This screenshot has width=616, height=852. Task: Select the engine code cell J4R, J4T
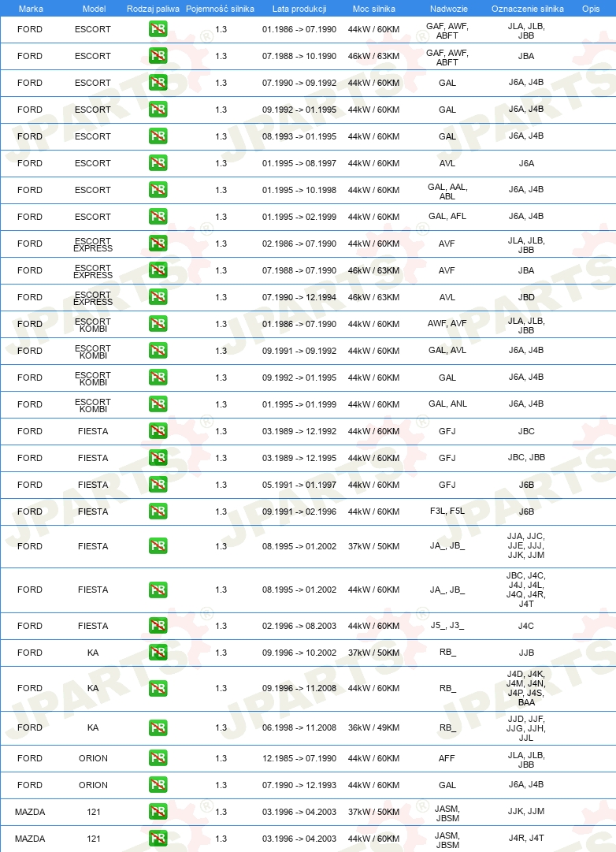[526, 838]
